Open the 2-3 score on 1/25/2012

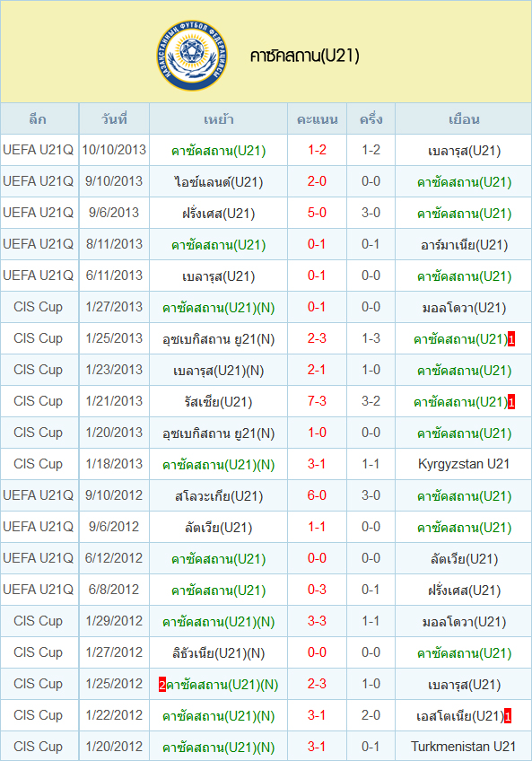click(x=317, y=684)
